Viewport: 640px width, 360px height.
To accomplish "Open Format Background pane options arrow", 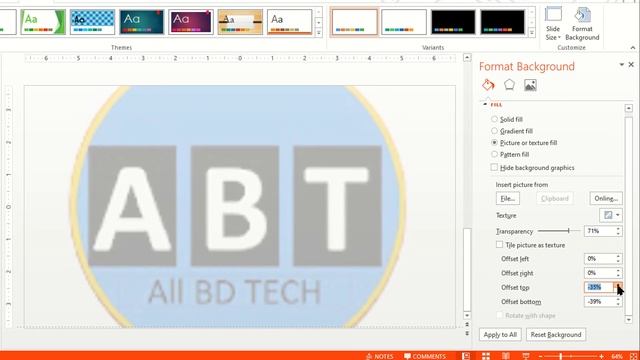I will (x=622, y=64).
